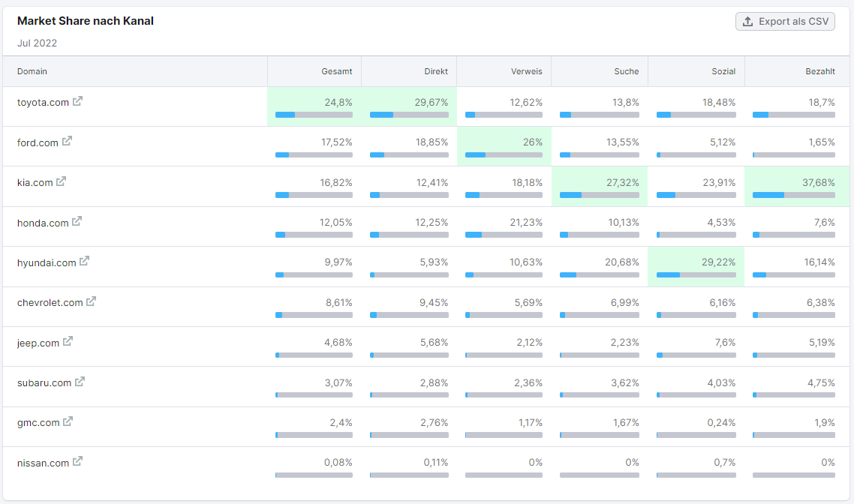The image size is (854, 504).
Task: Sort the table by Sozial values
Action: (x=723, y=71)
